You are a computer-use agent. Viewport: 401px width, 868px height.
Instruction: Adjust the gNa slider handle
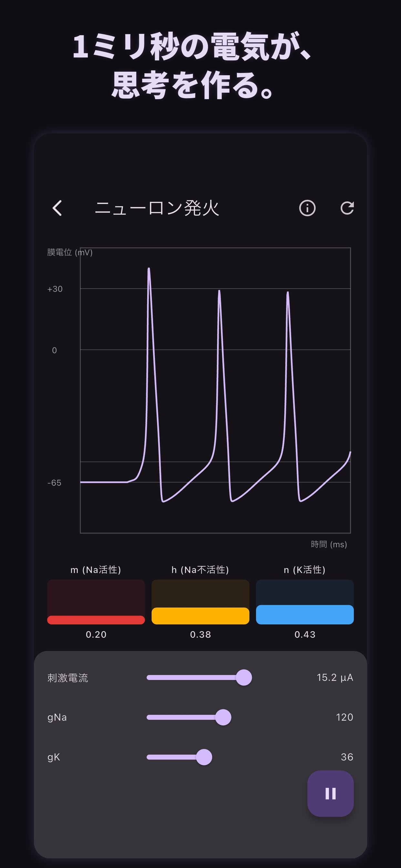223,717
